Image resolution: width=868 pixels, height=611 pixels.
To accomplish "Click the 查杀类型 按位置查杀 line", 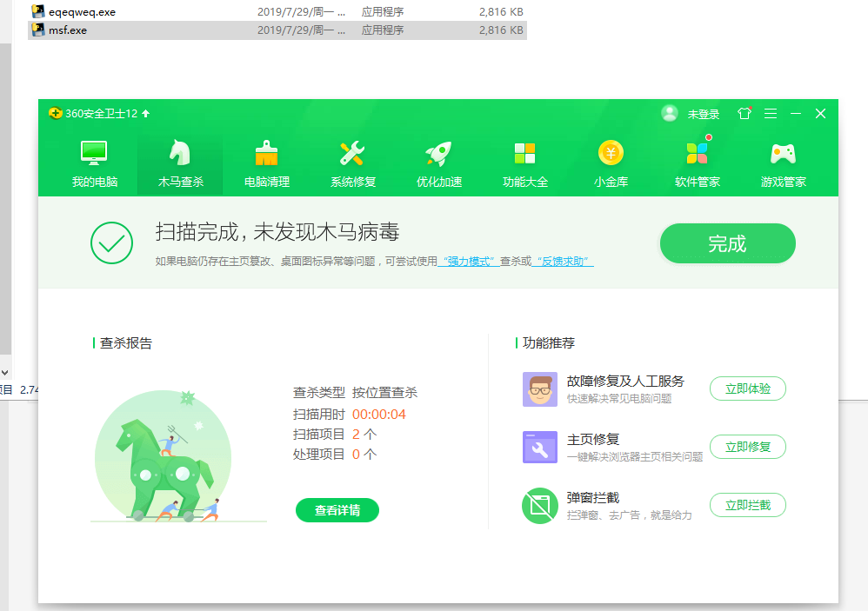I will point(355,393).
